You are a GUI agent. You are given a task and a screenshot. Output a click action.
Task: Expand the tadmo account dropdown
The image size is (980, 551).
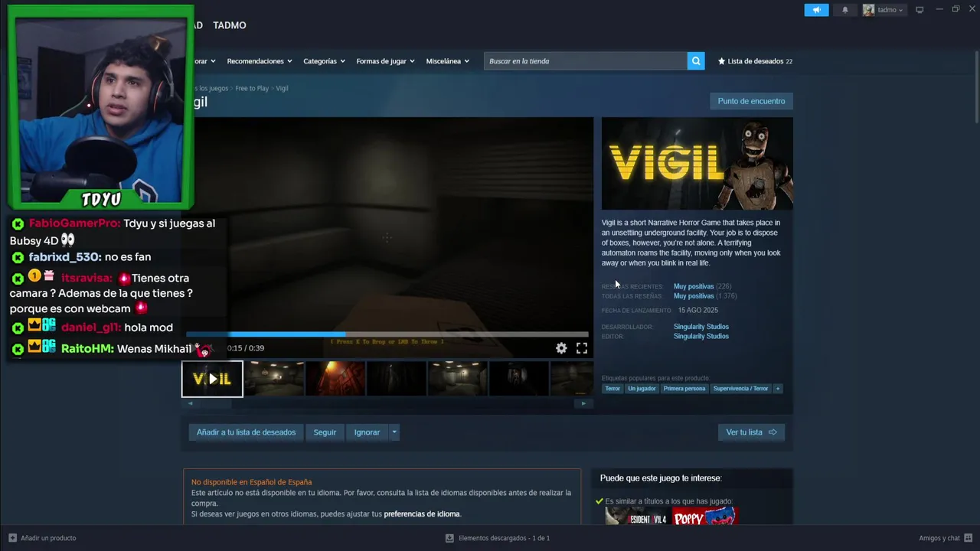890,10
